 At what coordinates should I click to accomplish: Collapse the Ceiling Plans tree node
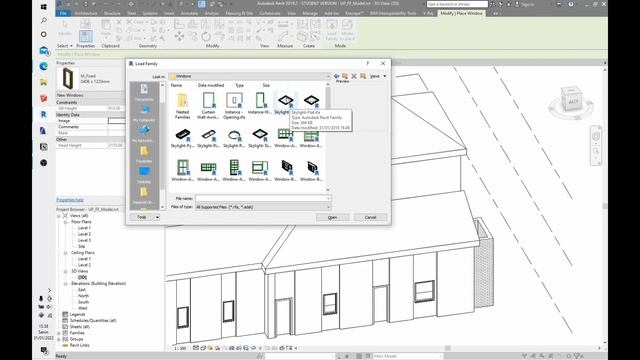point(65,253)
